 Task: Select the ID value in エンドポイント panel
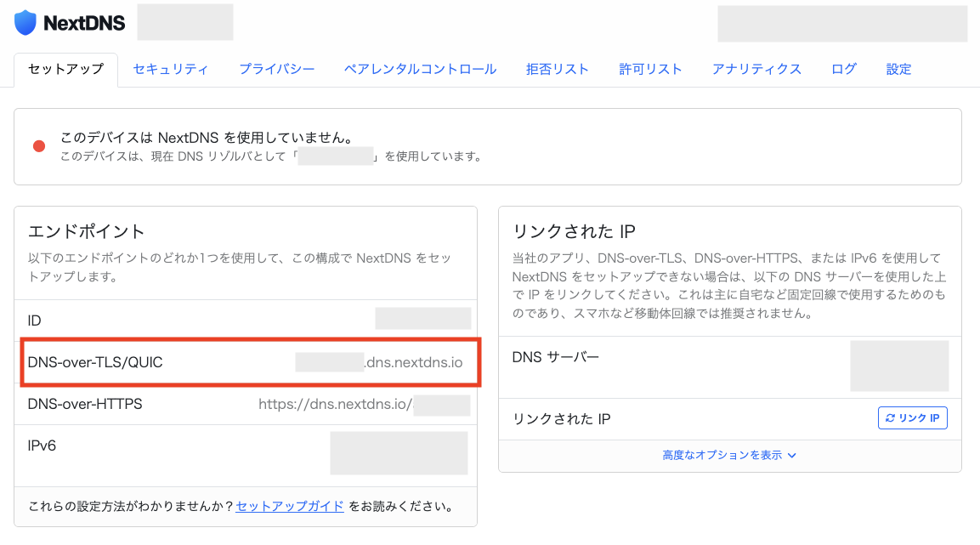pos(422,319)
